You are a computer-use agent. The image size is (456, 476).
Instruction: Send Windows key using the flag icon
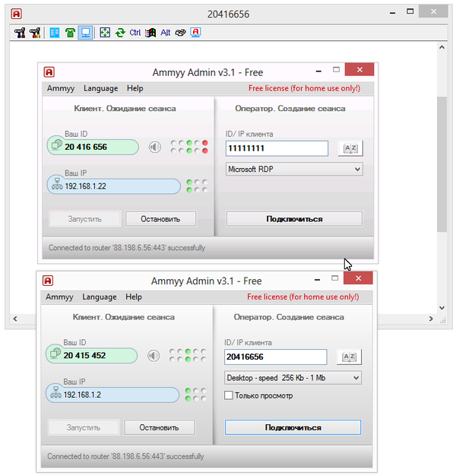pyautogui.click(x=150, y=33)
